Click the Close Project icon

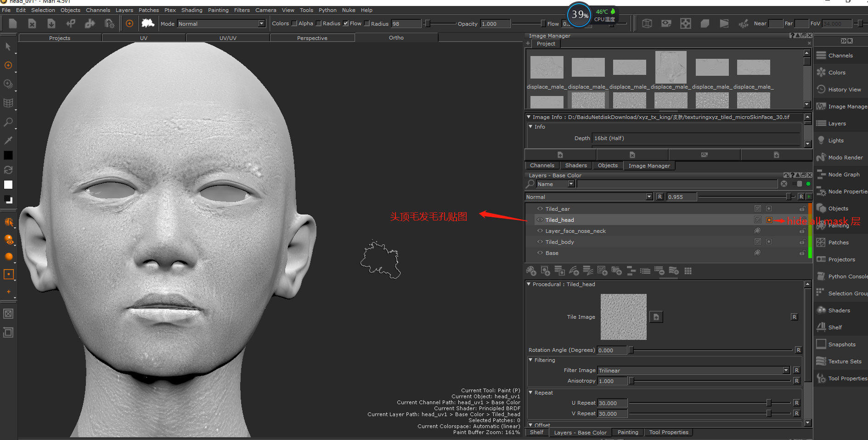point(32,23)
